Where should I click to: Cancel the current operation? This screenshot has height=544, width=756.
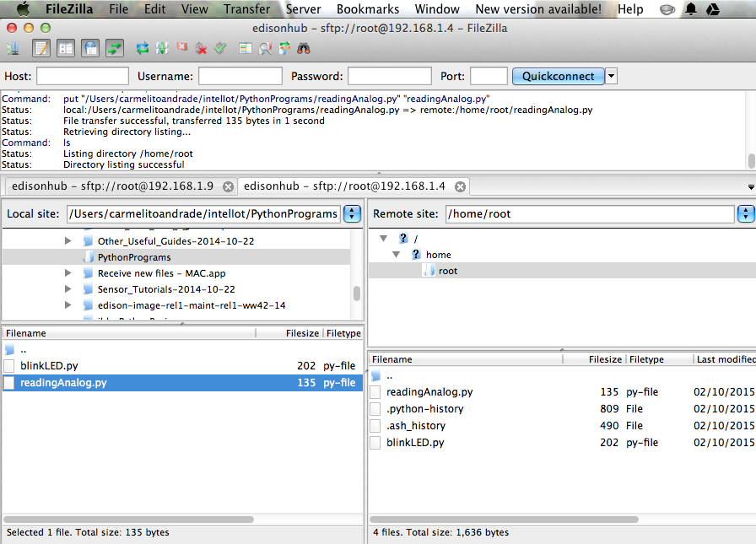(181, 47)
